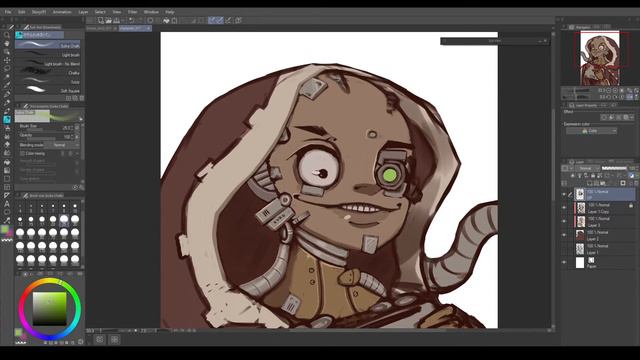640x360 pixels.
Task: Hide the Paper layer via eye icon
Action: (564, 262)
